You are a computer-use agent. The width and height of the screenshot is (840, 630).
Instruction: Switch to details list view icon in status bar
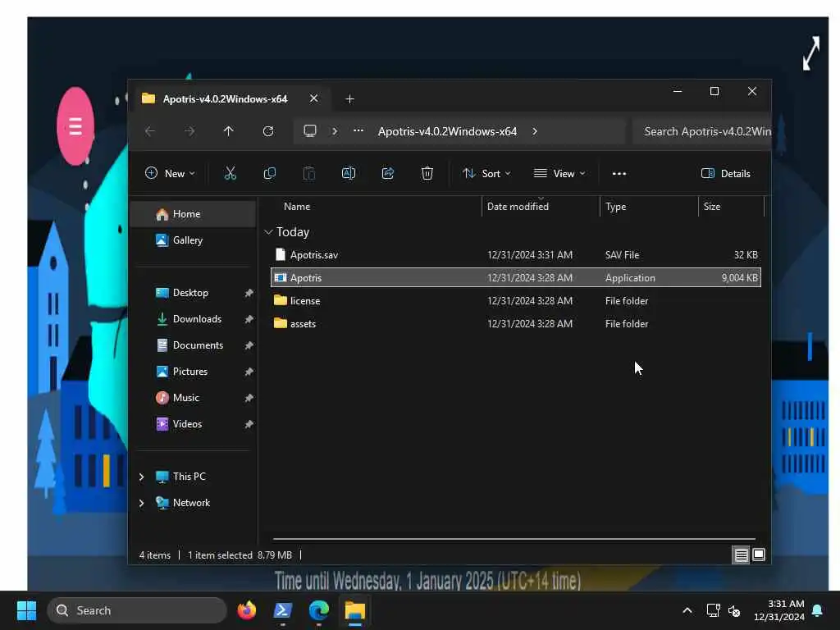741,555
